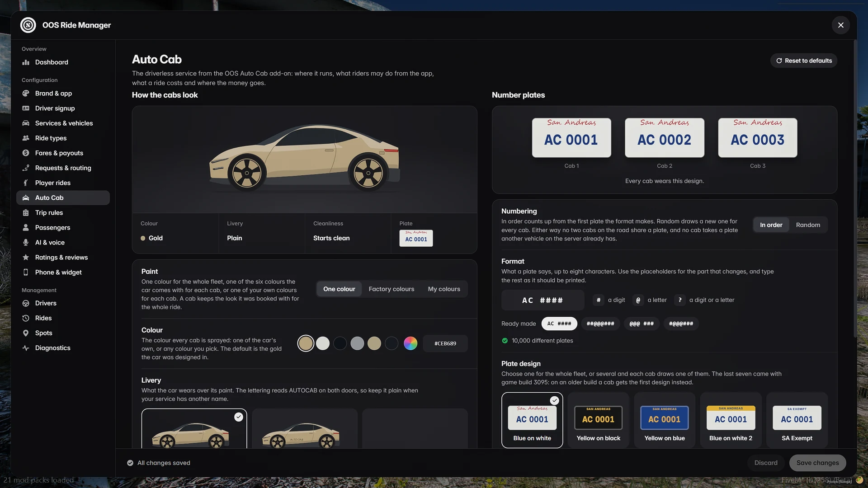Select the gold colour swatch
Screen dimensions: 868x488
click(x=306, y=343)
